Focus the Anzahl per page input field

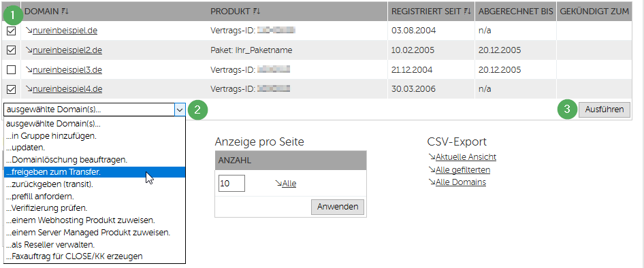tap(231, 184)
